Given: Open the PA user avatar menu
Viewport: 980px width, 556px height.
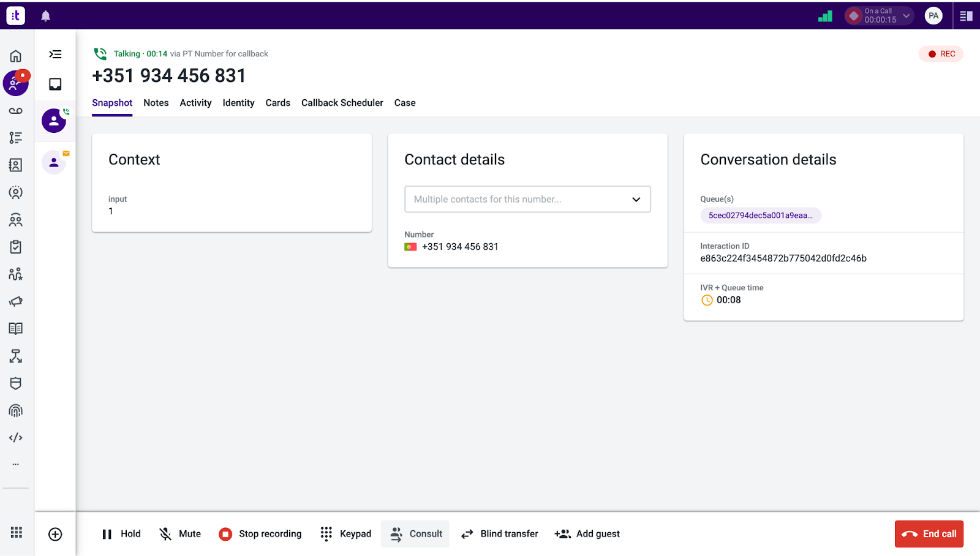Looking at the screenshot, I should (933, 16).
